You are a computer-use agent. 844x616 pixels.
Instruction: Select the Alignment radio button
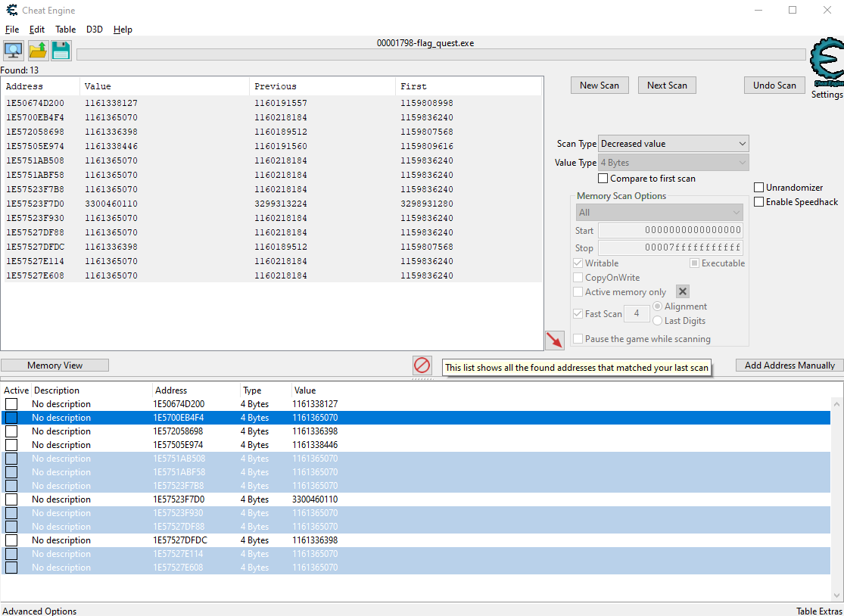[657, 306]
